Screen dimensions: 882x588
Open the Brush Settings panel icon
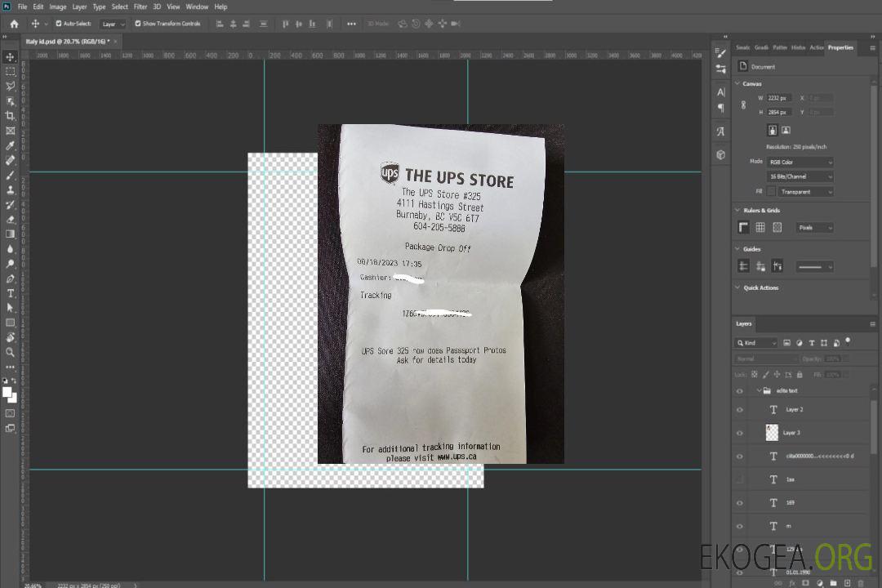tap(721, 53)
